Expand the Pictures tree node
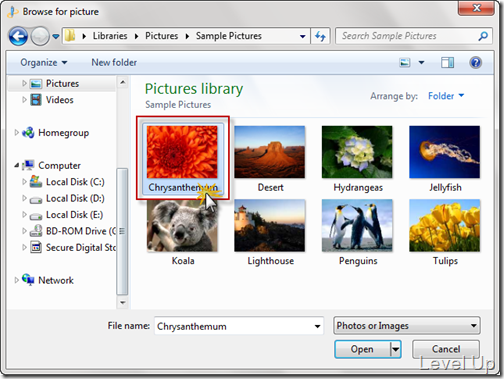The height and width of the screenshot is (379, 504). coord(24,83)
